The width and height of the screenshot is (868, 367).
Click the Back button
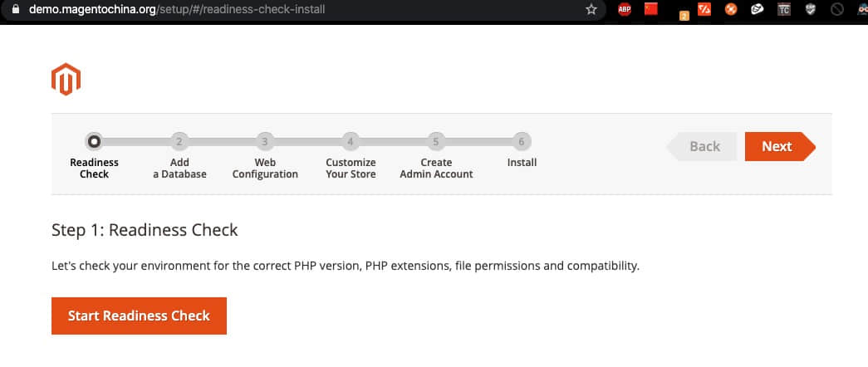pos(701,147)
